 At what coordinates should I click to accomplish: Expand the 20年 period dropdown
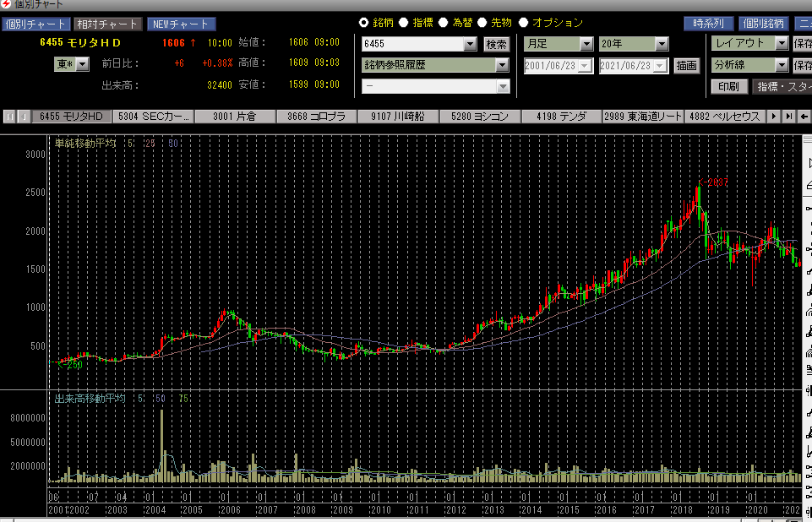pos(661,44)
